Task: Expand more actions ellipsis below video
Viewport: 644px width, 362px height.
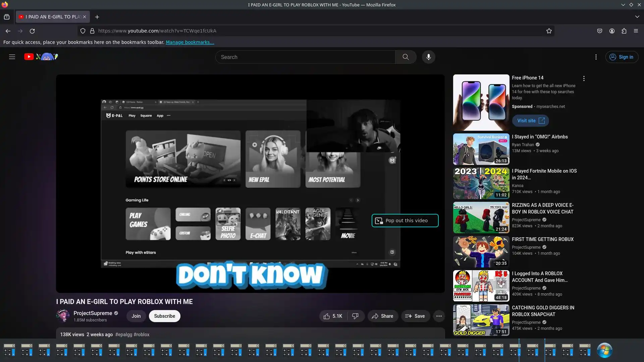Action: [x=439, y=316]
